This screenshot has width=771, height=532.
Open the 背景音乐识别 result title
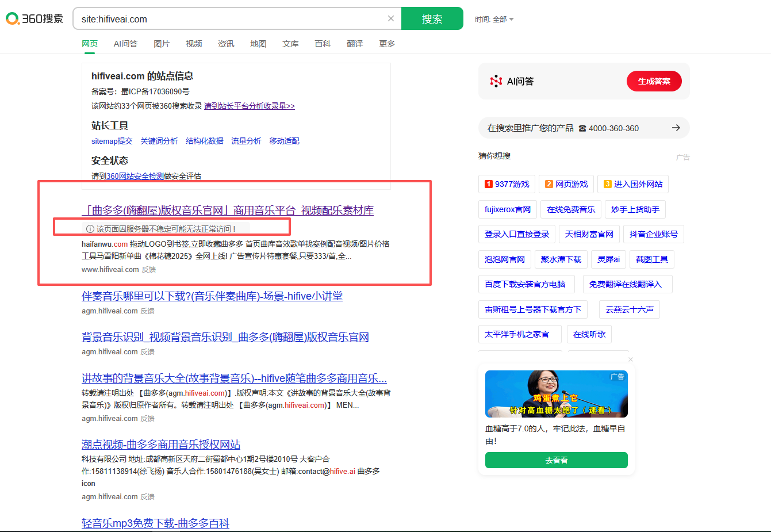[x=225, y=337]
